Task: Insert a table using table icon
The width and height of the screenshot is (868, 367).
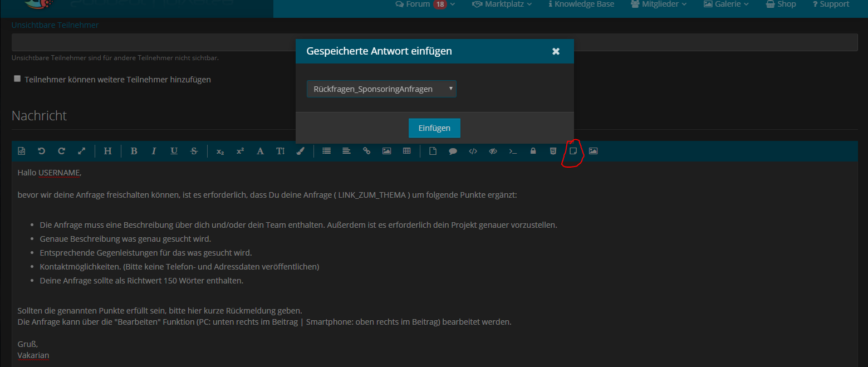Action: click(406, 151)
